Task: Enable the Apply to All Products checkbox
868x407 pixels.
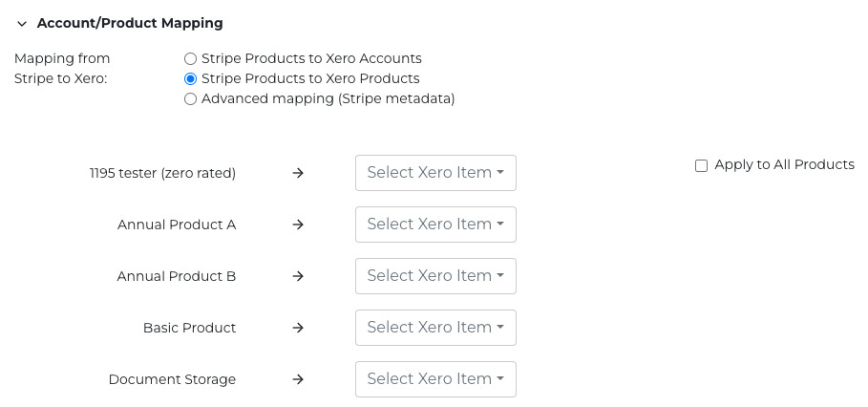Action: tap(701, 165)
